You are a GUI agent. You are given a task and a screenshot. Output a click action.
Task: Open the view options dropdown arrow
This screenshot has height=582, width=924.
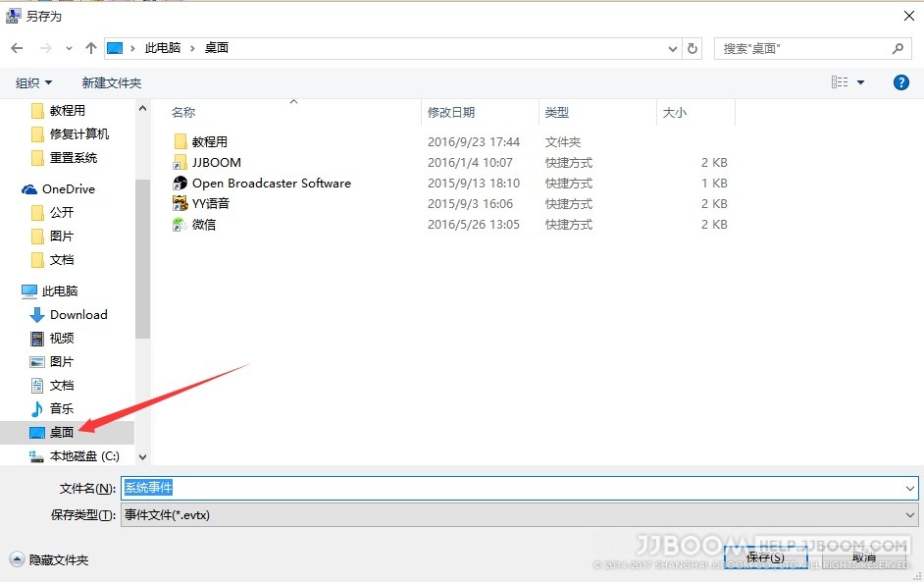click(x=861, y=83)
